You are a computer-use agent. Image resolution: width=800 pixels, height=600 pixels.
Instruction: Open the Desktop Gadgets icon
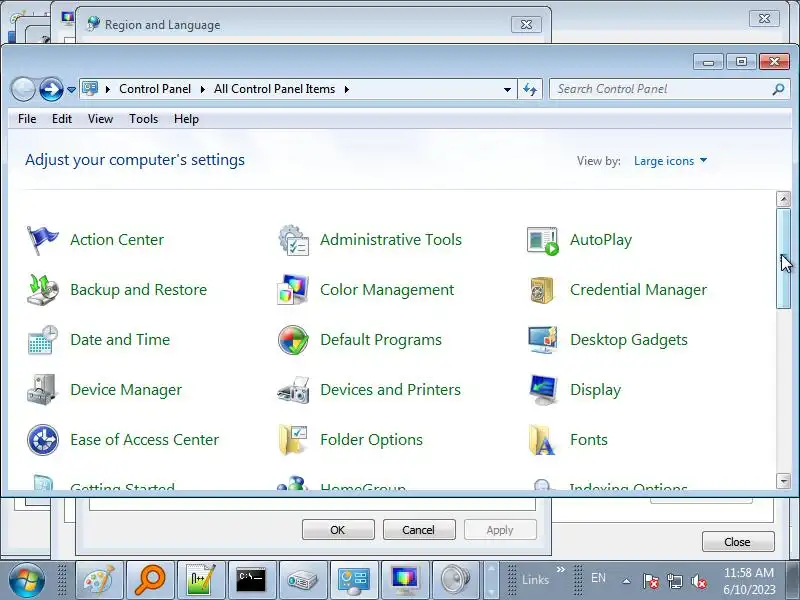(542, 340)
